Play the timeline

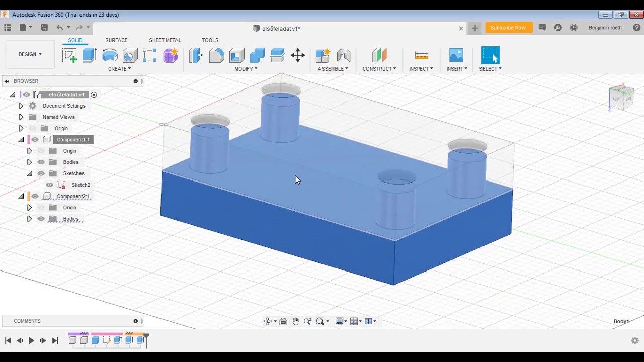[31, 340]
